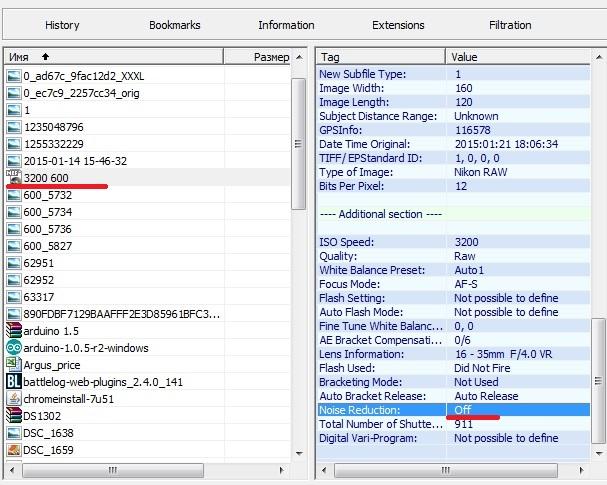Click file list vertical scrollbar thumb
This screenshot has width=607, height=485.
coord(298,144)
